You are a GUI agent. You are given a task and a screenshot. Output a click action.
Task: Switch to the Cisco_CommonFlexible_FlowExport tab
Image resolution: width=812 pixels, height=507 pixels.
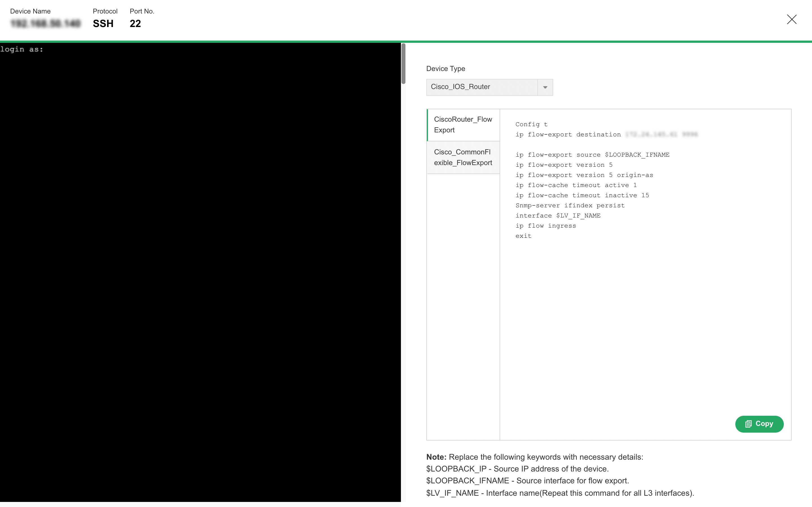463,157
